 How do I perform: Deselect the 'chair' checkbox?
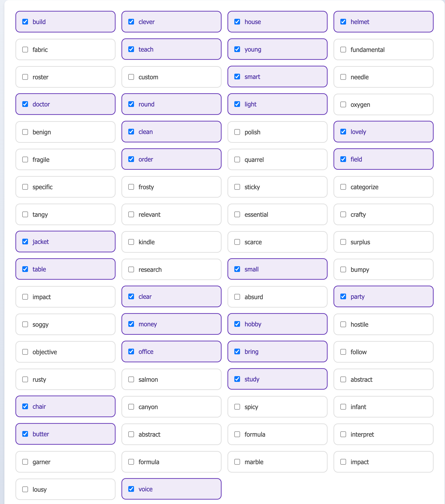coord(25,406)
